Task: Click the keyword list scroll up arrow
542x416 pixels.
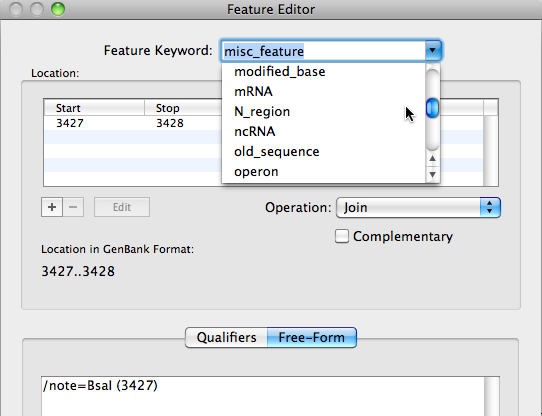Action: (x=432, y=159)
